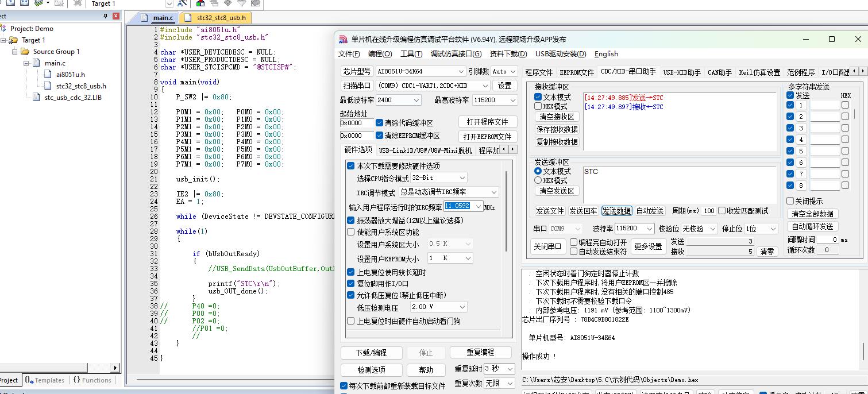Click the 下载/编程 button

pos(371,353)
